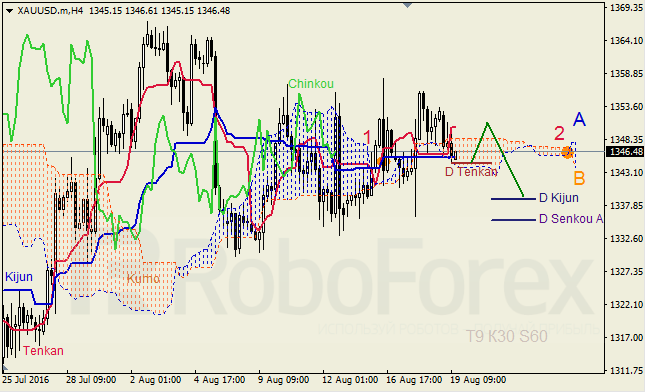Click the orange letter B label
645x392 pixels.
click(x=579, y=179)
